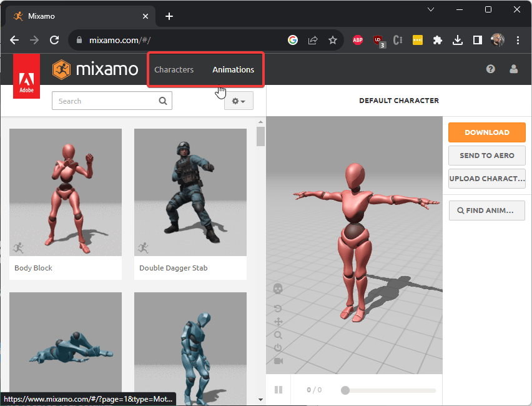532x406 pixels.
Task: Bookmark the page with star icon
Action: point(332,40)
